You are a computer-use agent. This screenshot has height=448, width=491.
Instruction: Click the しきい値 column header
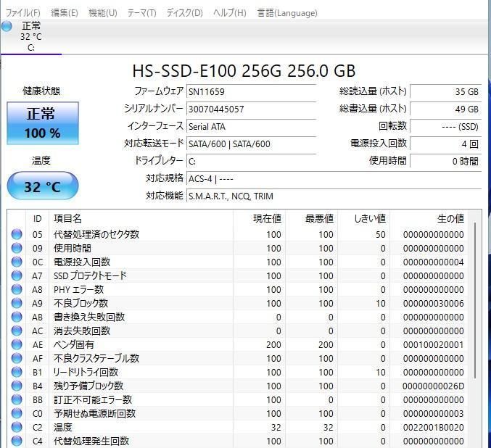coord(364,218)
